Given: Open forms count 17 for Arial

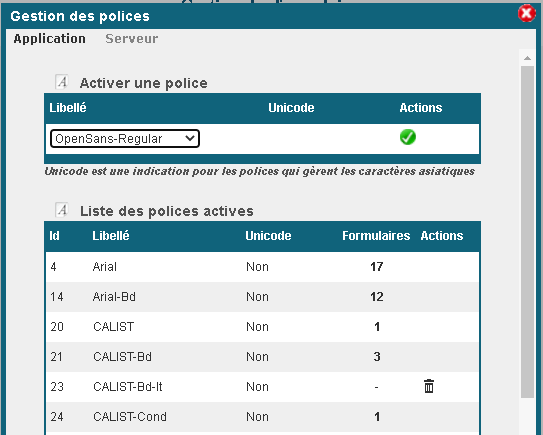Looking at the screenshot, I should (376, 267).
